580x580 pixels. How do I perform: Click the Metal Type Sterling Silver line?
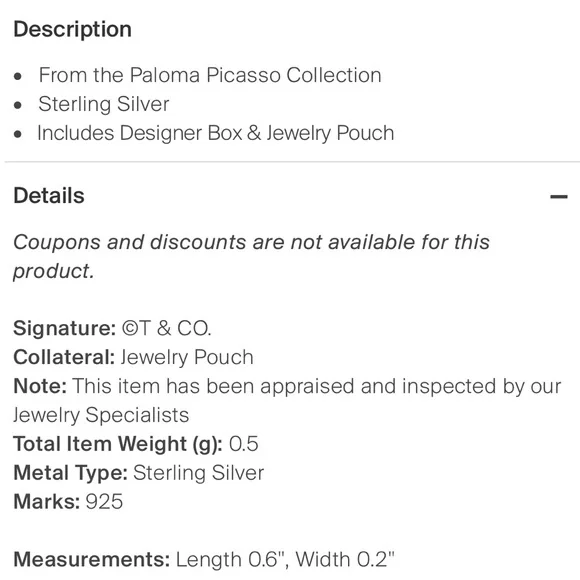point(139,473)
